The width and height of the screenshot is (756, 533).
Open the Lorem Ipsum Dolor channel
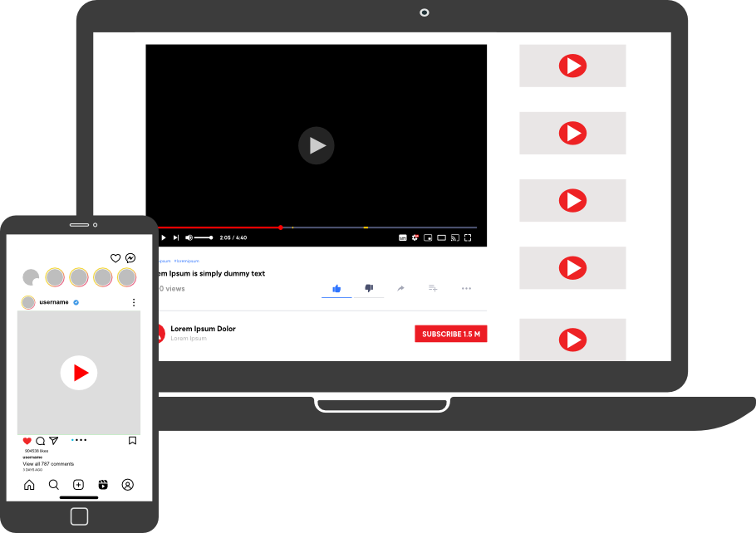click(203, 329)
